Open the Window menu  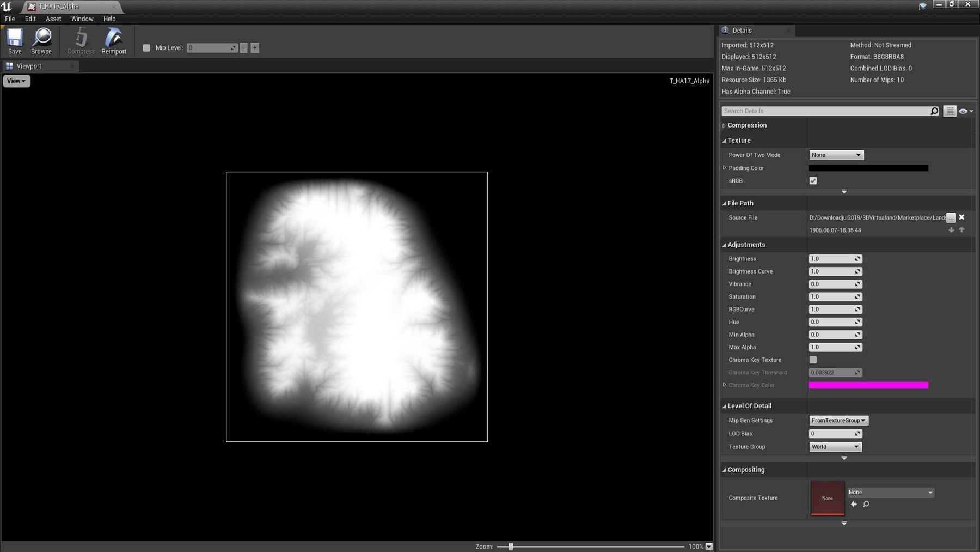(x=82, y=19)
